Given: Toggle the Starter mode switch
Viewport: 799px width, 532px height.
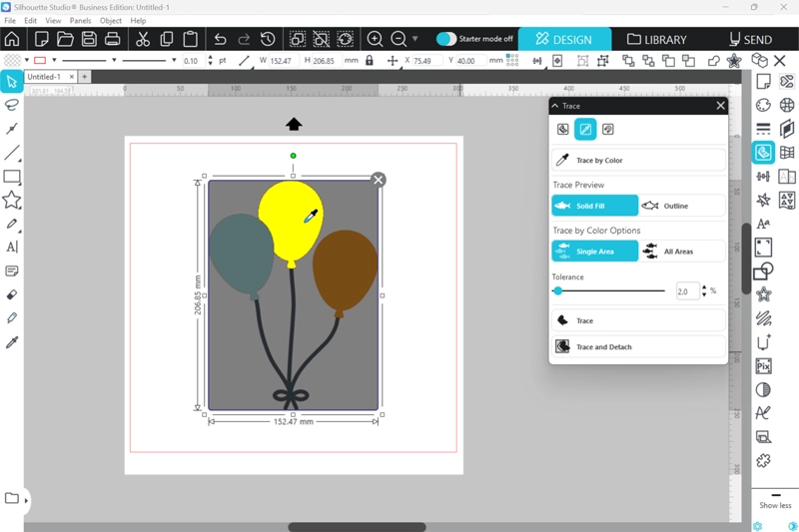Looking at the screenshot, I should pos(446,39).
